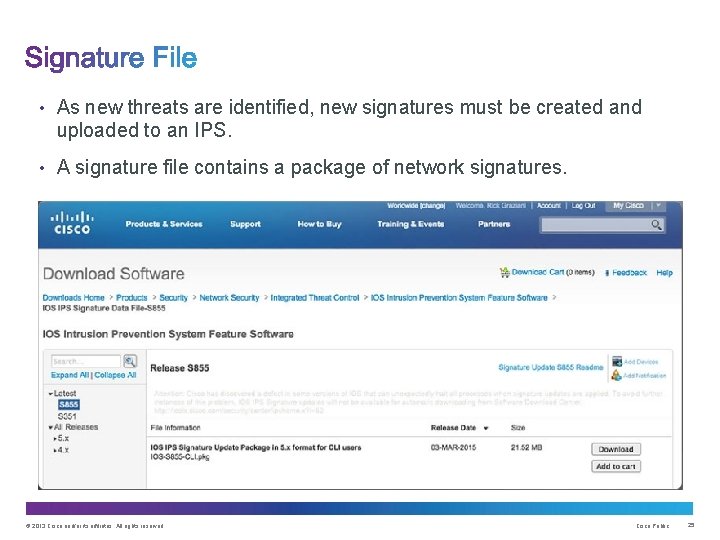720x540 pixels.
Task: Click the 21.52 MB size value
Action: tap(526, 448)
